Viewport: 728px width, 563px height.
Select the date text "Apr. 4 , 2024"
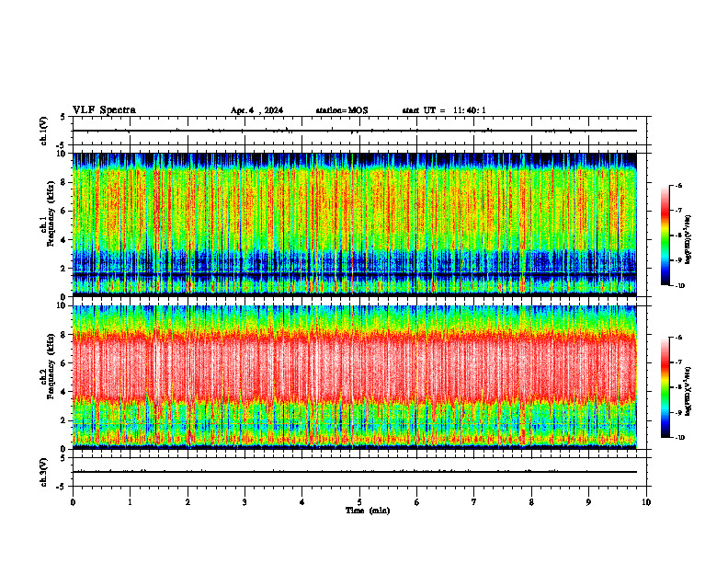(x=256, y=110)
